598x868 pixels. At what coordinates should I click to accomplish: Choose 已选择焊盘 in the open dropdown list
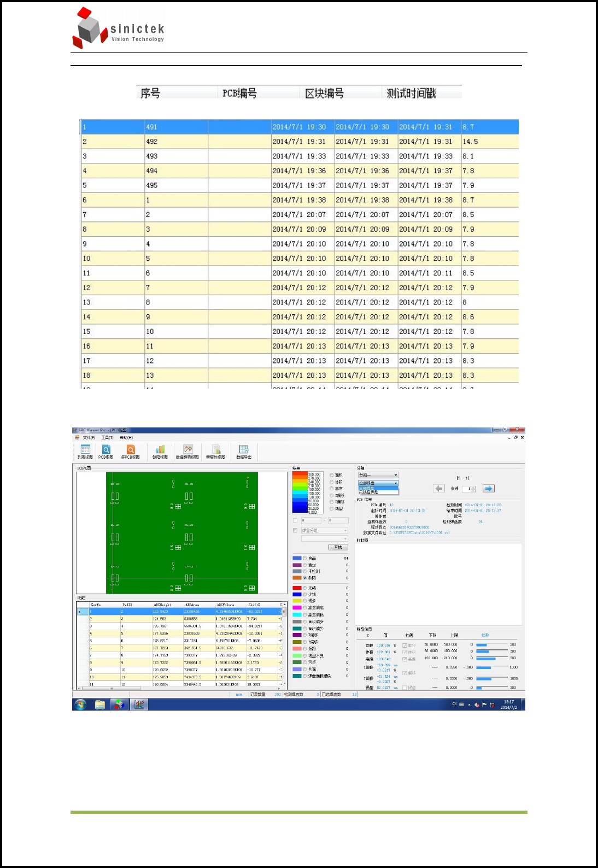point(378,492)
